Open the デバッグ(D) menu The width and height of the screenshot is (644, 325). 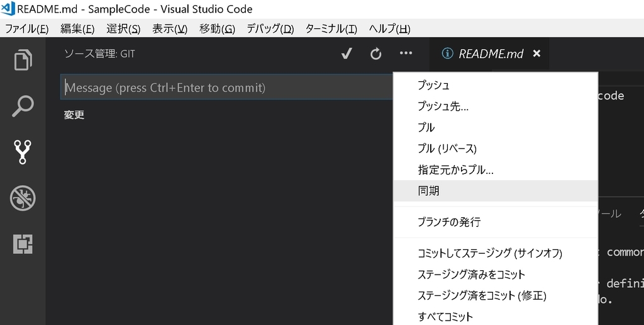[x=270, y=29]
